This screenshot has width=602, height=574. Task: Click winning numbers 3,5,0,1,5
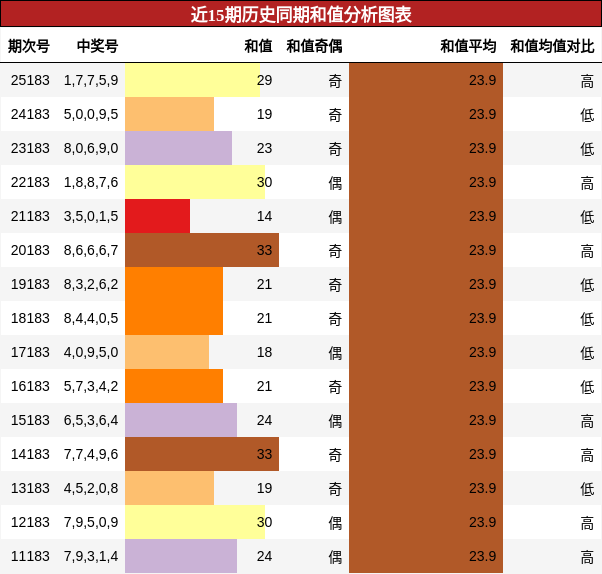[x=91, y=216]
